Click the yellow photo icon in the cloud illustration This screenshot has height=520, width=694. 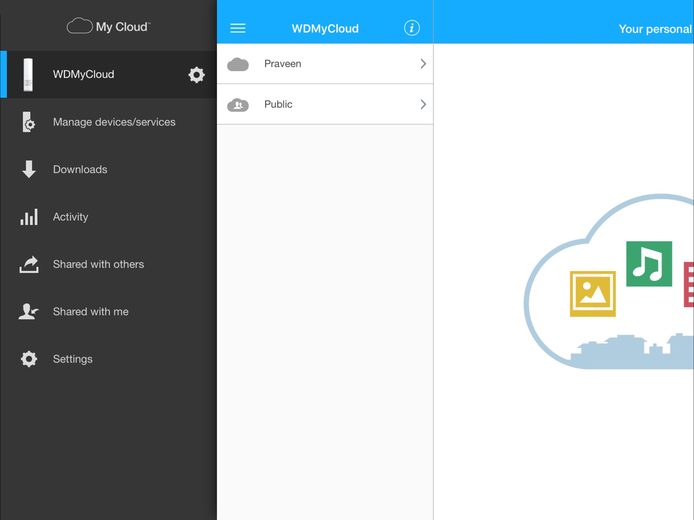tap(593, 294)
